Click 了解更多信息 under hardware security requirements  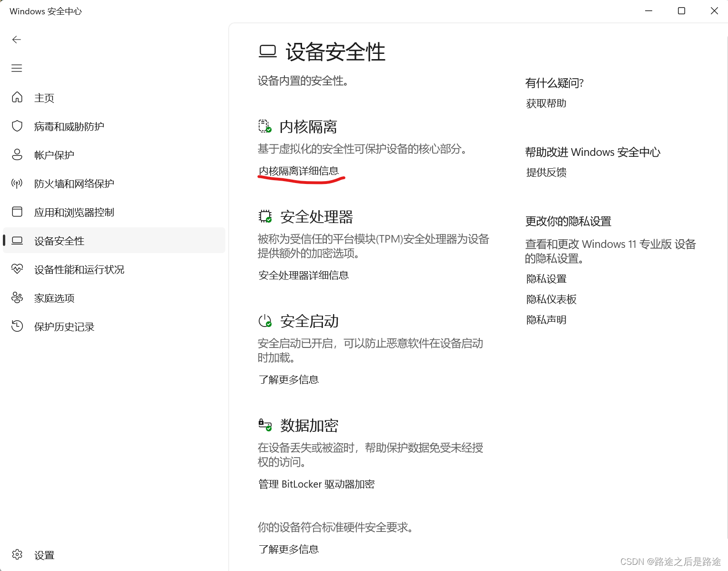point(289,549)
